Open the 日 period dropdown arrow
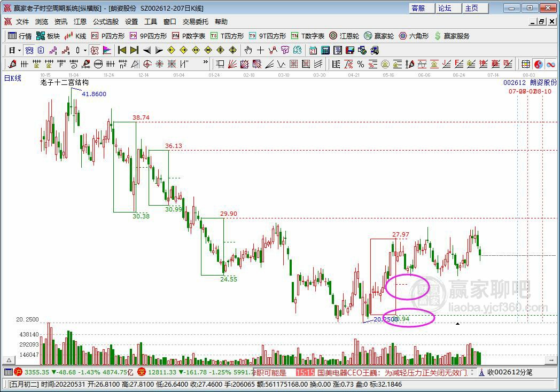Viewport: 560px width, 392px height. pos(19,50)
